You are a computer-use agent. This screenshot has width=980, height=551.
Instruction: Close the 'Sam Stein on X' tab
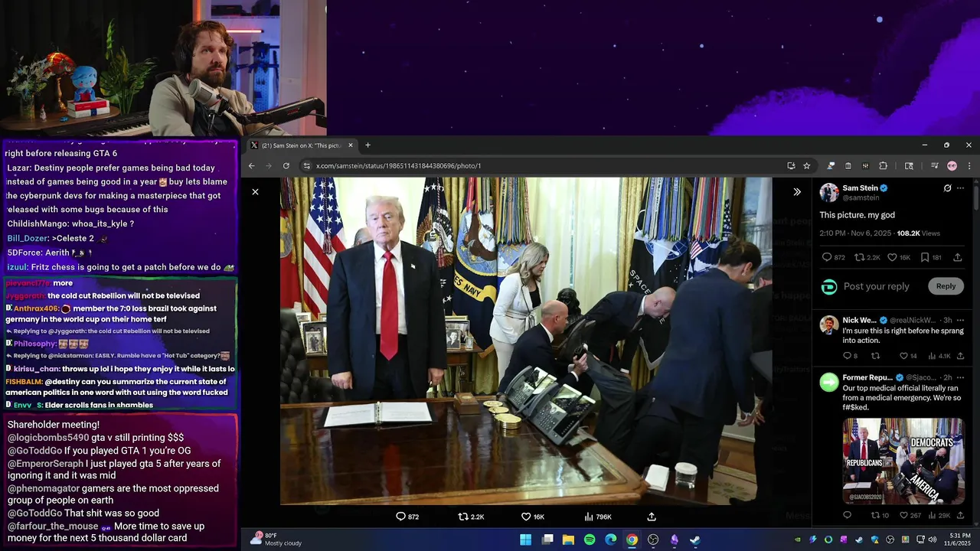(x=351, y=145)
